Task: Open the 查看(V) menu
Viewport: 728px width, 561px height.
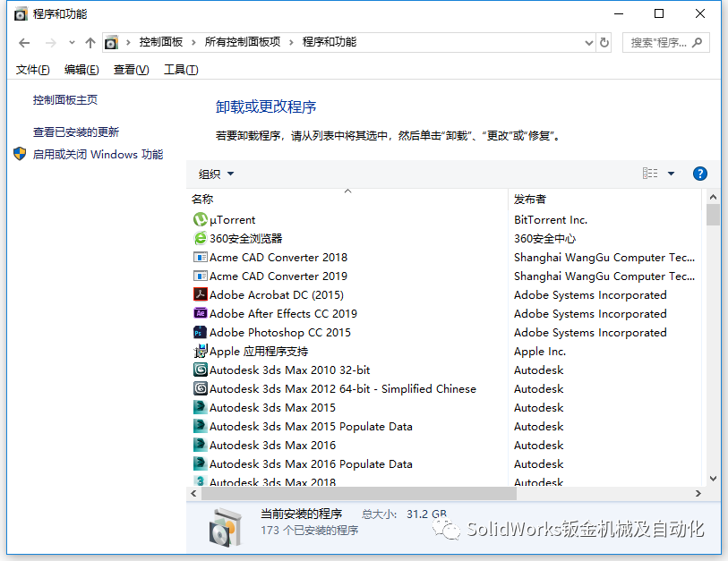Action: point(132,70)
